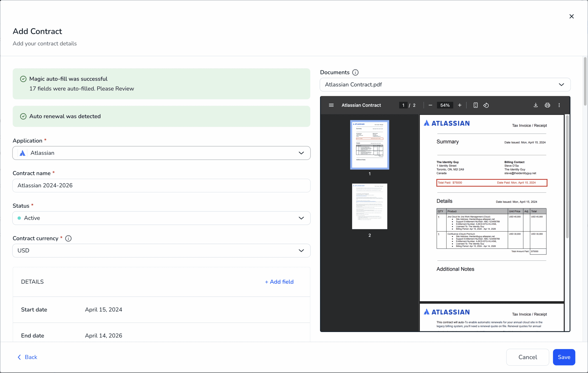The width and height of the screenshot is (588, 373).
Task: Close the Add Contract dialog
Action: [571, 16]
